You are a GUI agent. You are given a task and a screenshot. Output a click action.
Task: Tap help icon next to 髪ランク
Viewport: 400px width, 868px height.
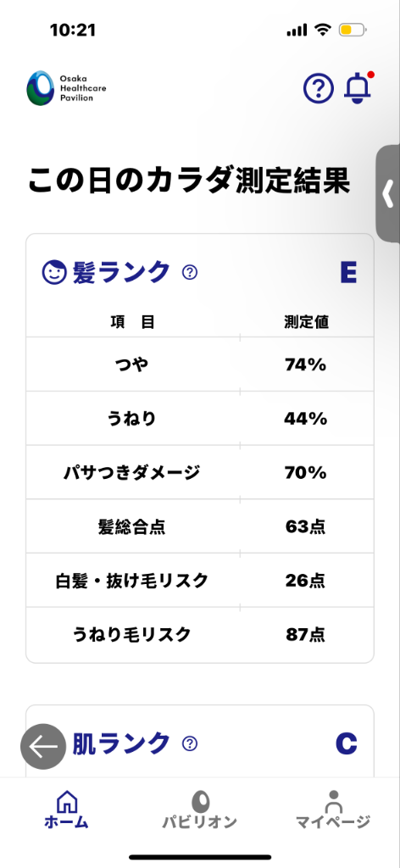(190, 272)
